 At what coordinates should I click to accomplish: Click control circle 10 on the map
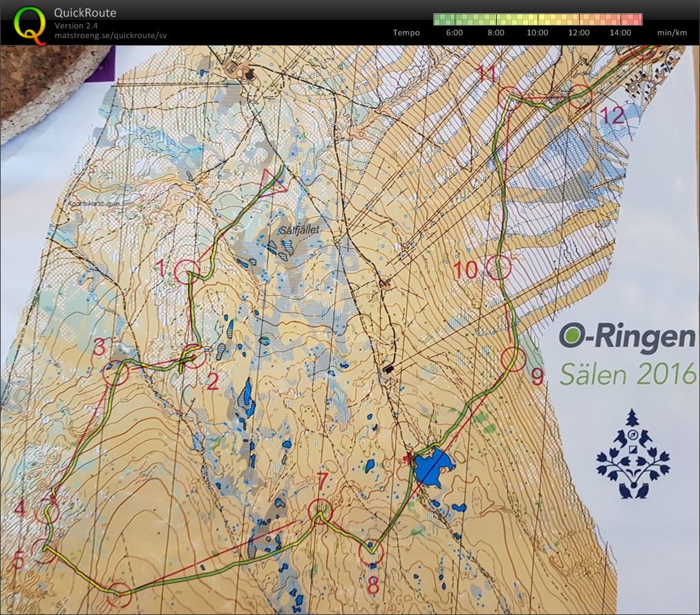pyautogui.click(x=498, y=267)
